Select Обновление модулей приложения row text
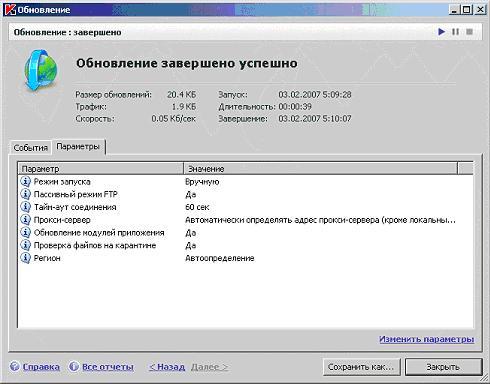The image size is (490, 384). click(99, 233)
